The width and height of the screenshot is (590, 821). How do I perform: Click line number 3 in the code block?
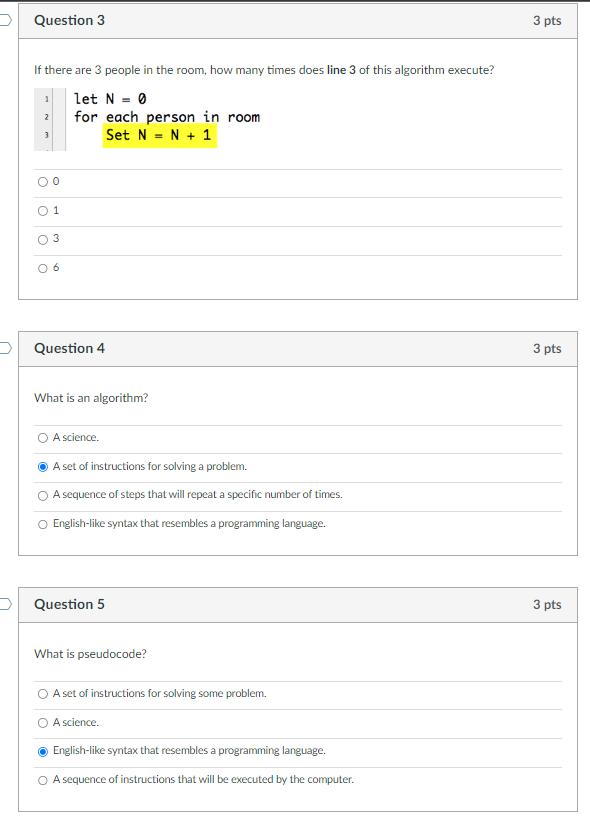(46, 135)
